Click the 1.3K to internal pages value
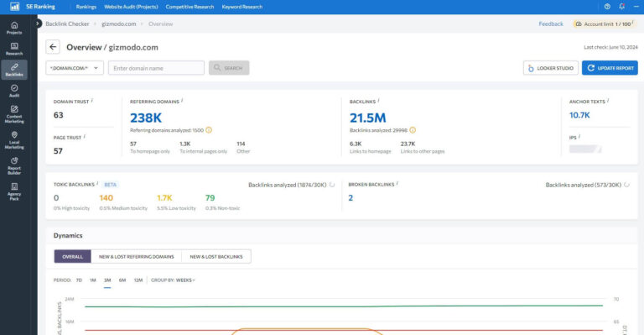Screen dimensions: 644x335 [x=184, y=144]
